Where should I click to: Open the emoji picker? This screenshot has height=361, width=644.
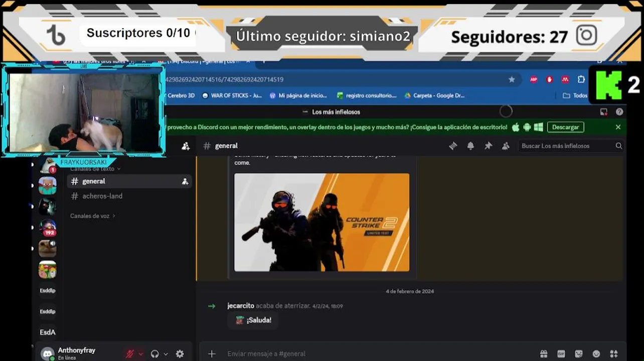(x=596, y=354)
